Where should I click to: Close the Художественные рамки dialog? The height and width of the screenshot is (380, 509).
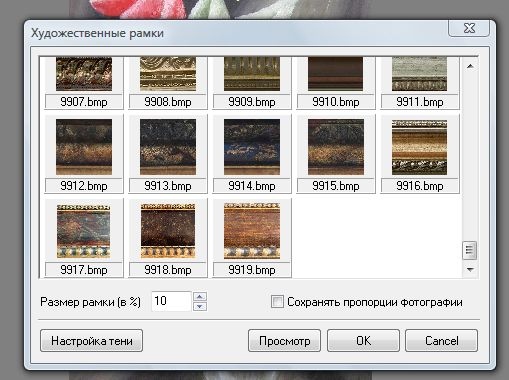pos(469,28)
